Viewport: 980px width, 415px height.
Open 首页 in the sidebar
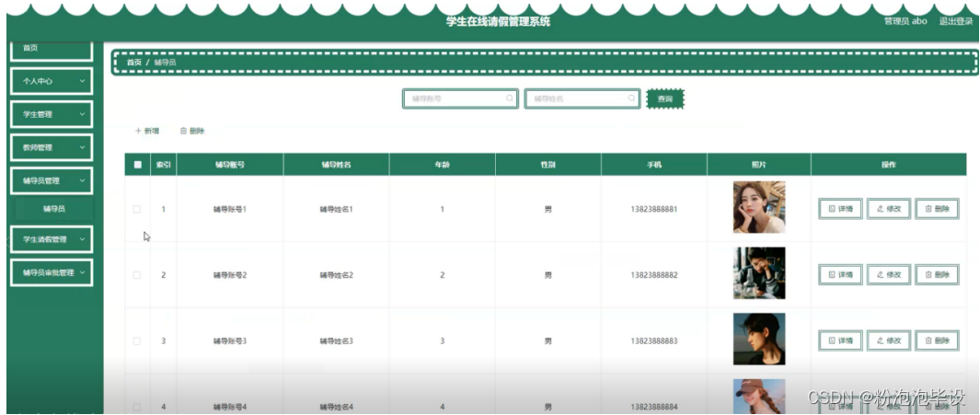click(x=52, y=49)
